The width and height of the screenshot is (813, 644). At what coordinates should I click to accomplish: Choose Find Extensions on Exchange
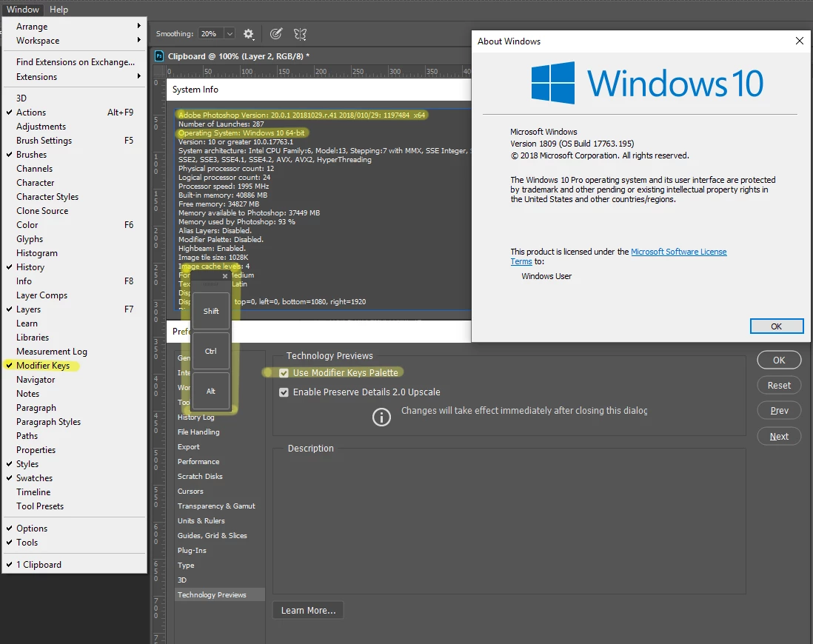(75, 62)
